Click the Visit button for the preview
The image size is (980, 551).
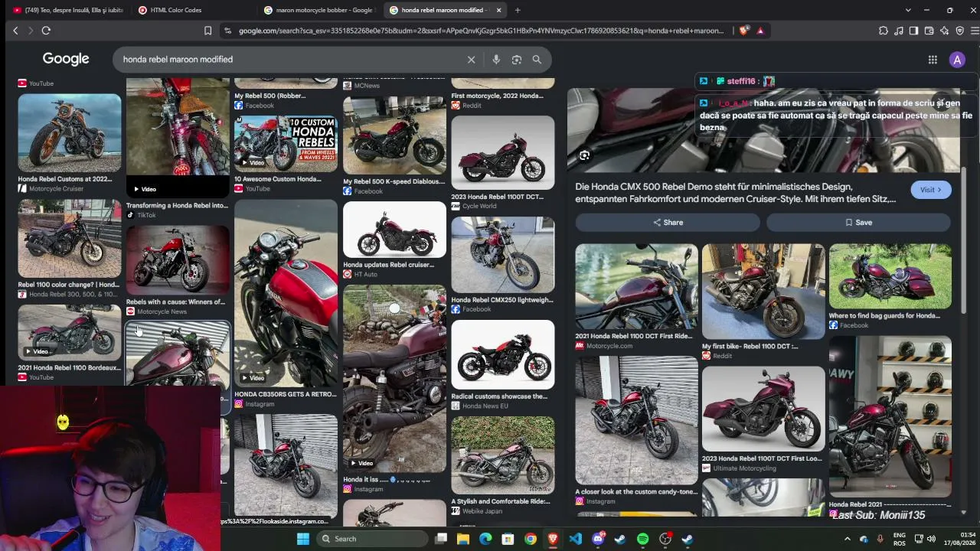[931, 190]
